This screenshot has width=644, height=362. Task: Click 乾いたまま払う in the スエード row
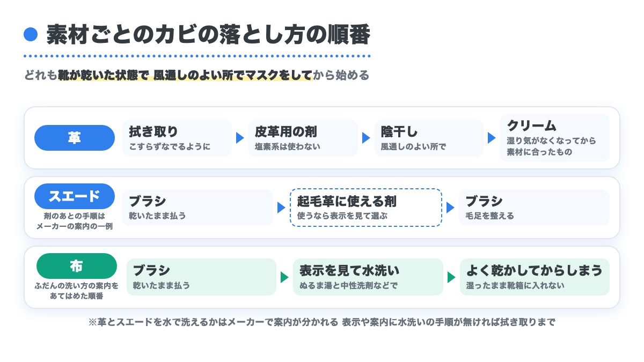tap(157, 216)
